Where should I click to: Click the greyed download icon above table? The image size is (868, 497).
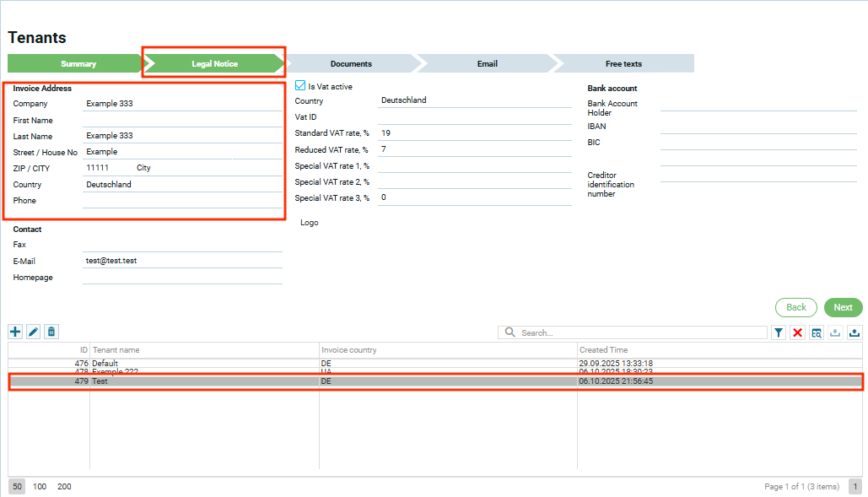coord(835,333)
